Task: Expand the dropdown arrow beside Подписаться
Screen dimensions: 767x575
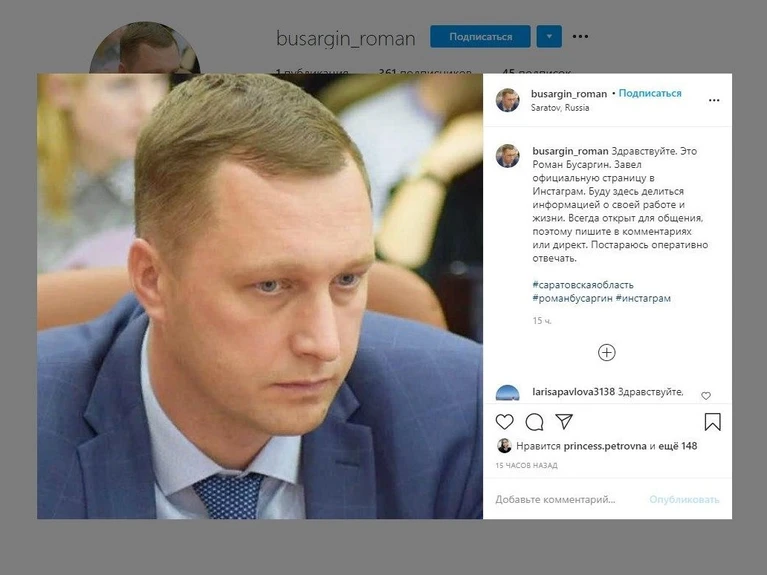Action: tap(549, 36)
